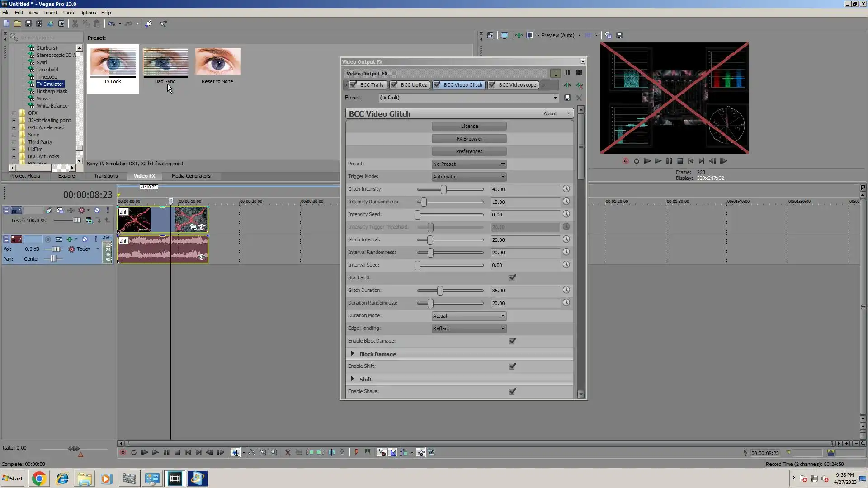Click the Save Preset disk icon
868x488 pixels.
tap(567, 98)
